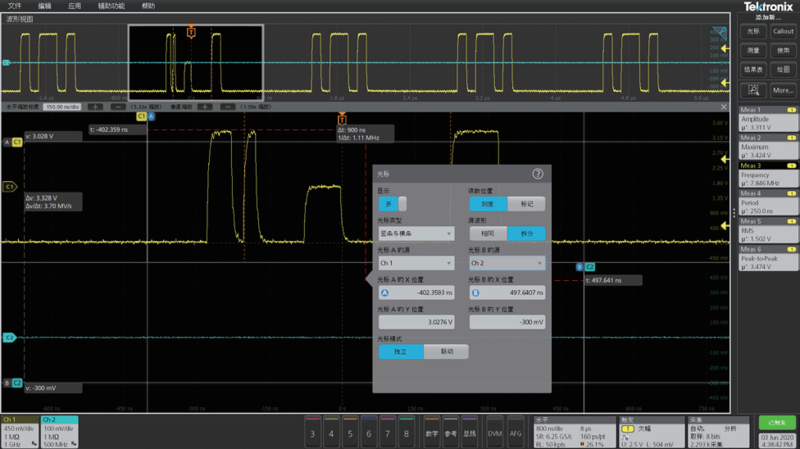Click the Callout button

(783, 31)
